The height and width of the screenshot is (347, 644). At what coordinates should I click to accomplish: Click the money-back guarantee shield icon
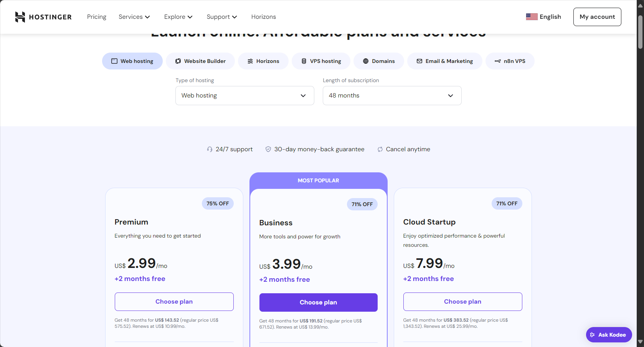click(268, 149)
